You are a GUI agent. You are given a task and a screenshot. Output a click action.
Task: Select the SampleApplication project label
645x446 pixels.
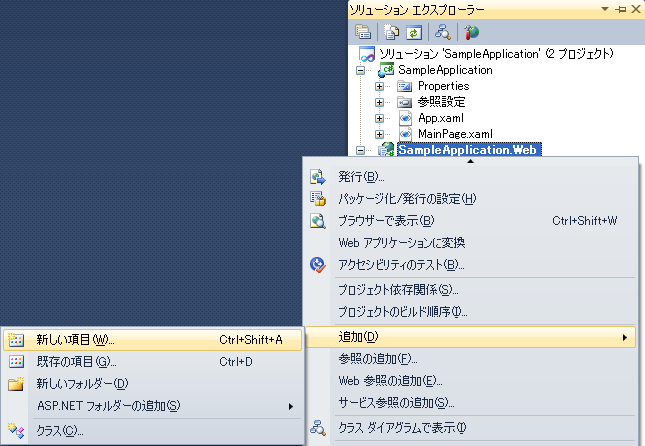445,70
